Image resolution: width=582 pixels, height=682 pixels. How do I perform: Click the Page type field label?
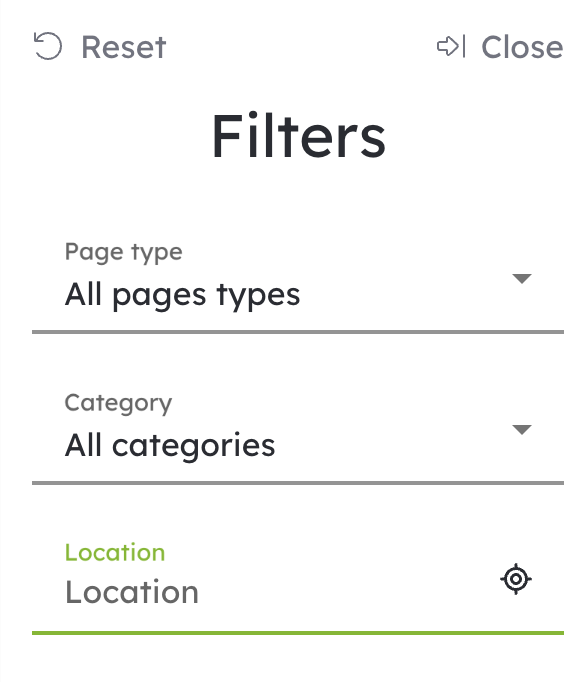(x=124, y=252)
